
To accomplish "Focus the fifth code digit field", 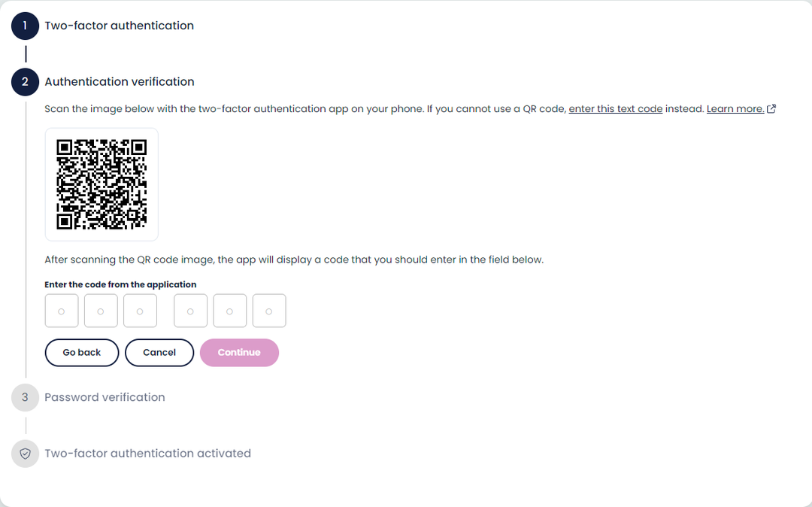I will 230,311.
